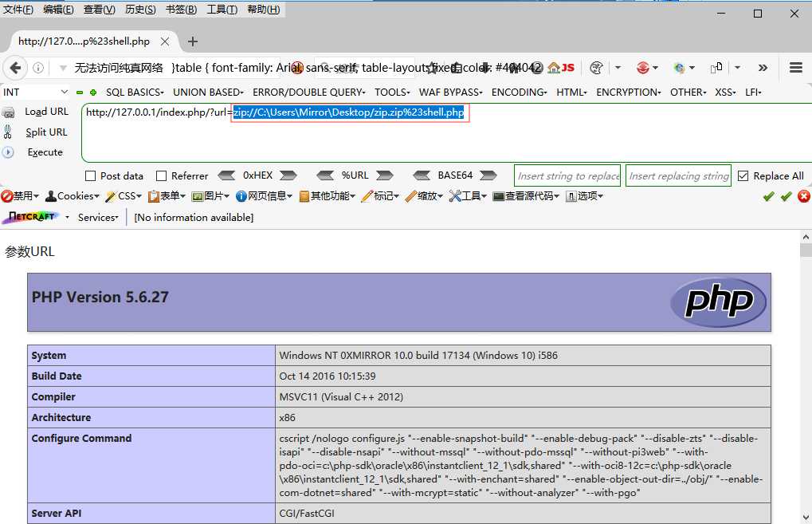Base64-decode with left arrow beside BASE64
Image resolution: width=812 pixels, height=524 pixels.
click(422, 175)
